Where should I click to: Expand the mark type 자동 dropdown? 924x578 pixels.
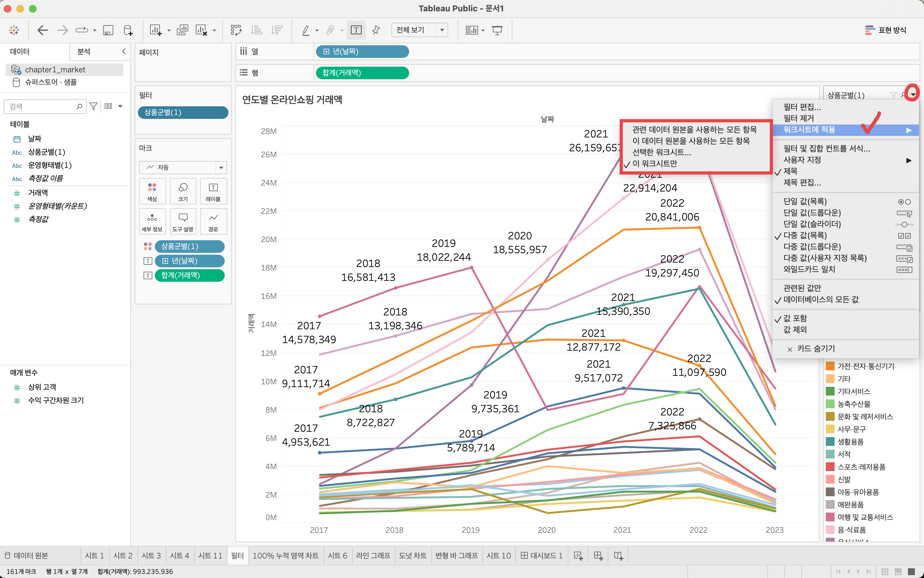pyautogui.click(x=221, y=167)
